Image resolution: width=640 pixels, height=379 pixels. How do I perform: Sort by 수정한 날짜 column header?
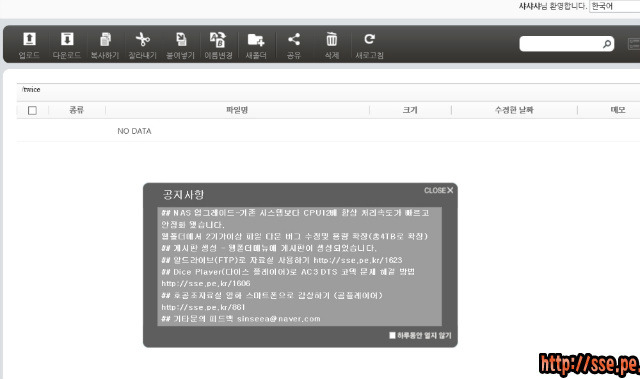[514, 110]
